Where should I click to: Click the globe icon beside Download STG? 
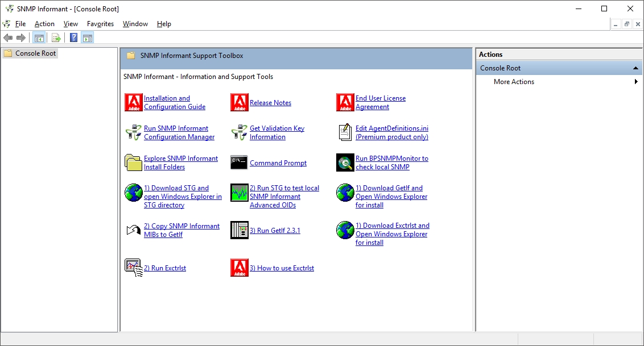(134, 192)
